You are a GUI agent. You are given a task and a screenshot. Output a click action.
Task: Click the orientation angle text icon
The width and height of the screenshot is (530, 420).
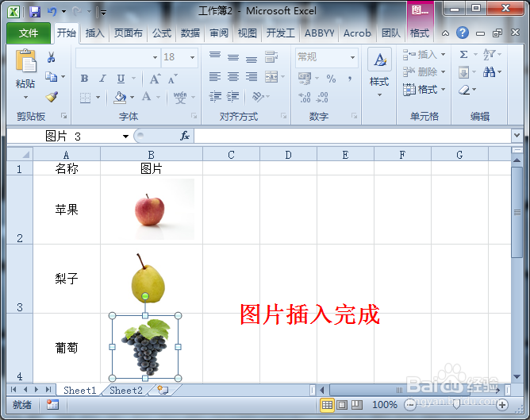pyautogui.click(x=258, y=97)
